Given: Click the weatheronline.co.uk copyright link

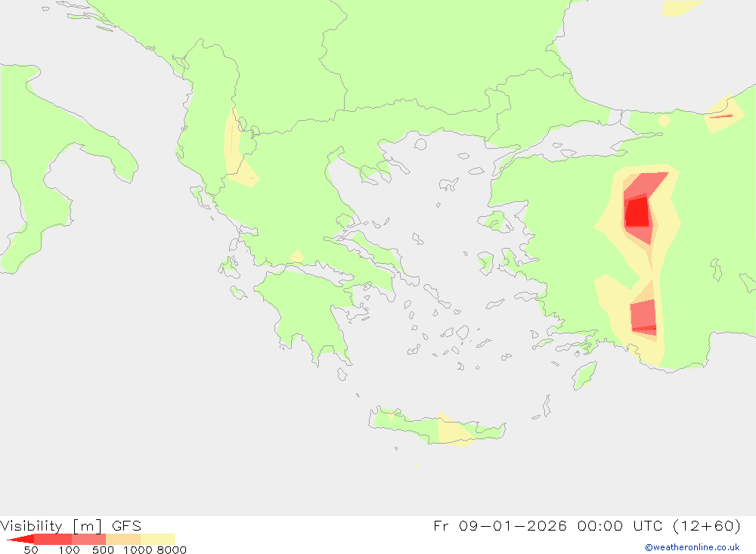Looking at the screenshot, I should pos(692,547).
